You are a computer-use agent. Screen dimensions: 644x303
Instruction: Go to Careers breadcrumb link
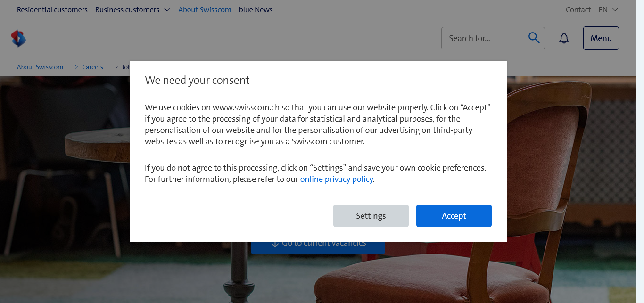(x=92, y=67)
